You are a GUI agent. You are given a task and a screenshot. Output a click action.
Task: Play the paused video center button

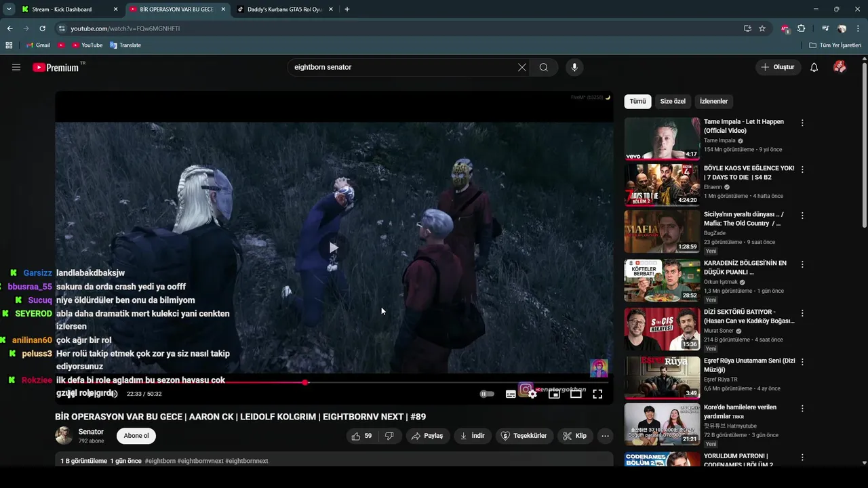(332, 247)
